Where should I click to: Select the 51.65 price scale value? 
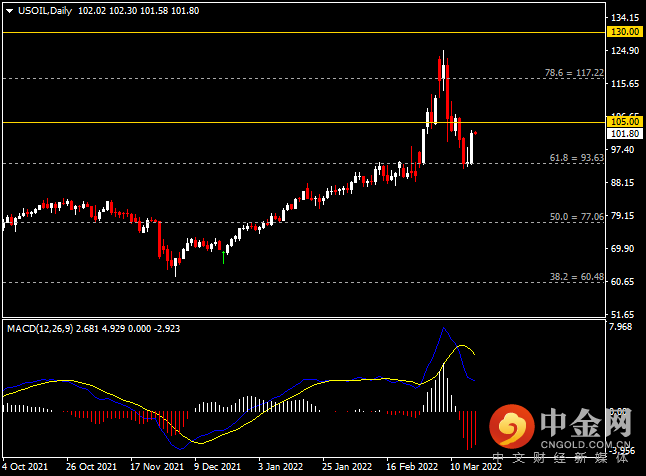tap(623, 314)
